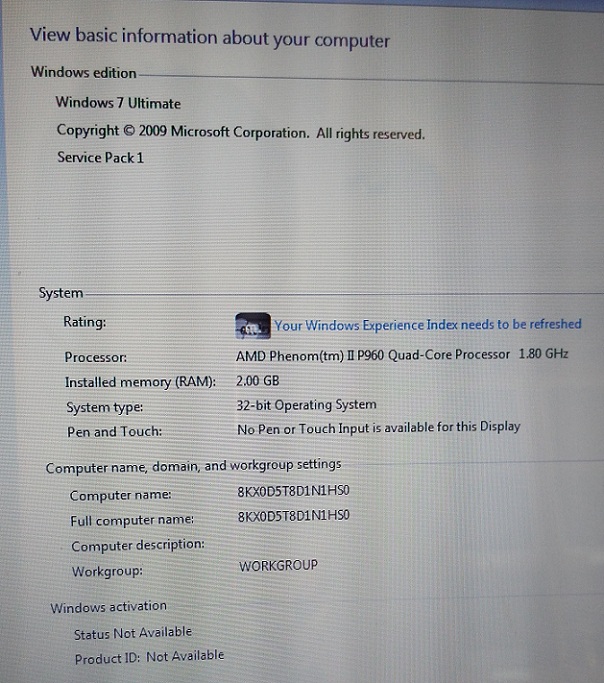The width and height of the screenshot is (604, 683).
Task: Click the "Pen and Touch:" label
Action: pyautogui.click(x=115, y=432)
